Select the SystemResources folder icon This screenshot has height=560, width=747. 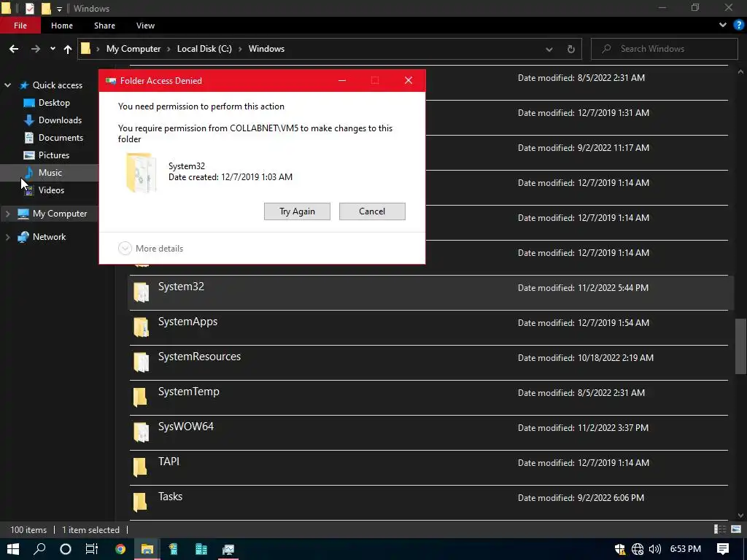coord(141,362)
